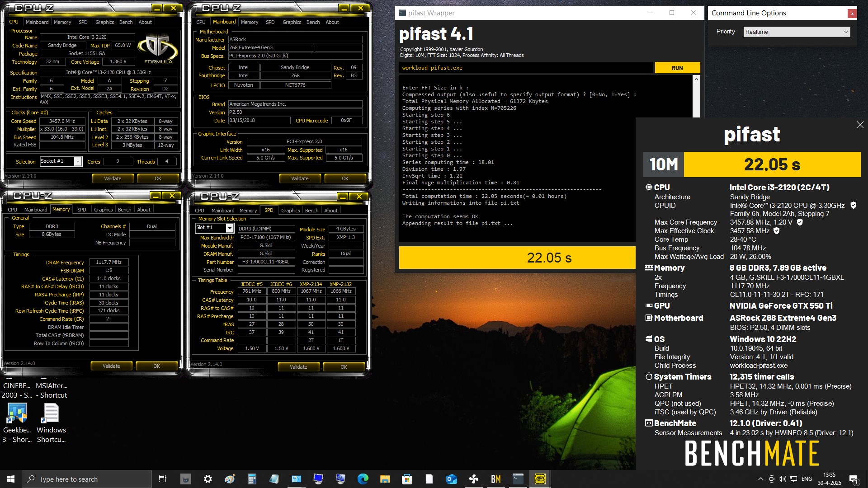
Task: Open the Graphics tab in CPU-Z Mainboard window
Action: click(292, 22)
